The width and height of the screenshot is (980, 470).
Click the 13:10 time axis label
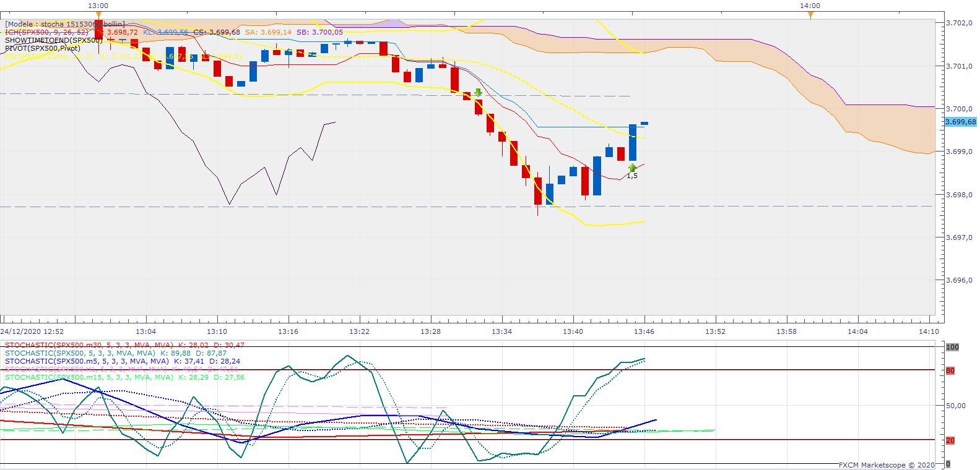coord(217,331)
